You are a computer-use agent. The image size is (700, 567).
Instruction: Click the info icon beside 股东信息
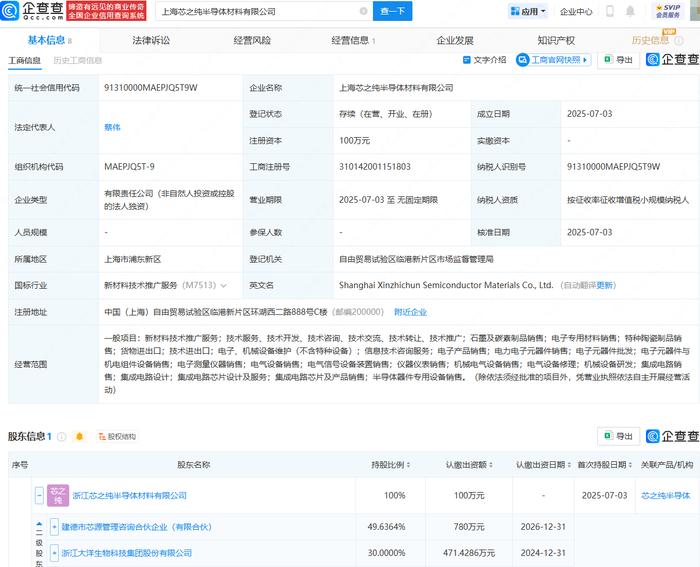point(62,437)
